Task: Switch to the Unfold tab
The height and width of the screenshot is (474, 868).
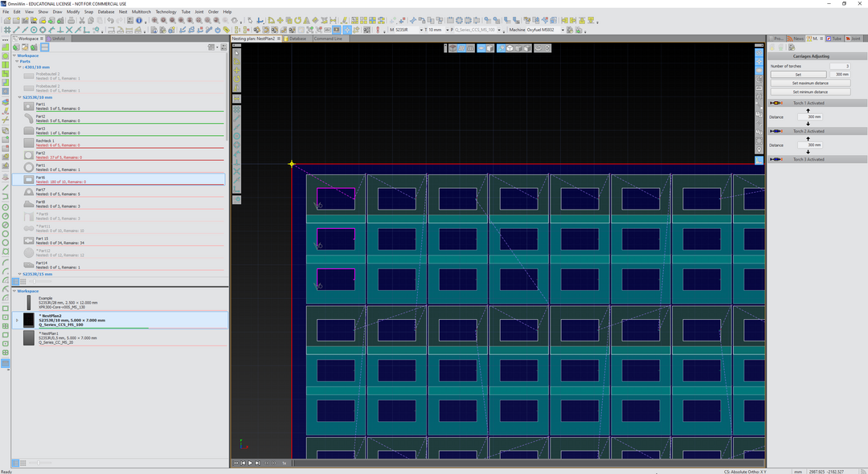Action: point(56,39)
